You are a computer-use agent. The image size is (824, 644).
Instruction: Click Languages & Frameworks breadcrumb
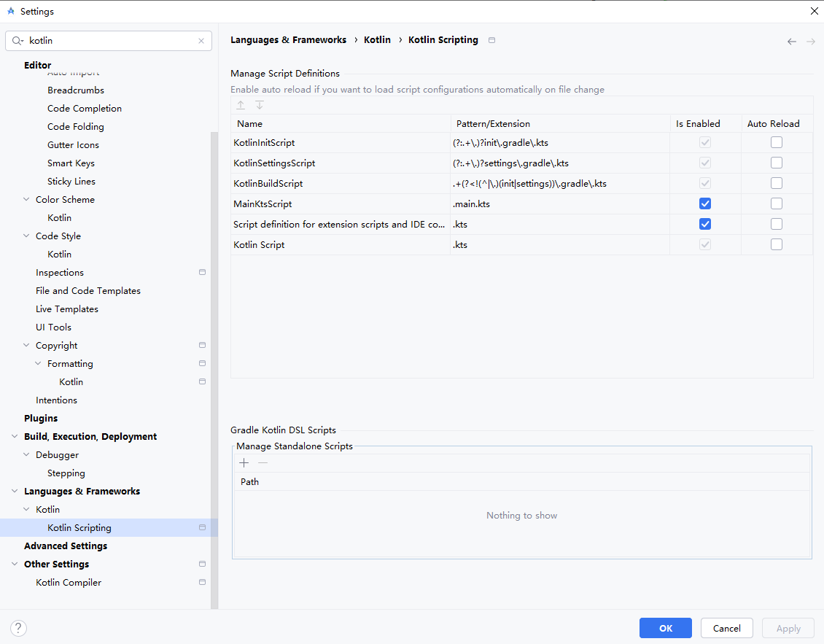coord(289,40)
